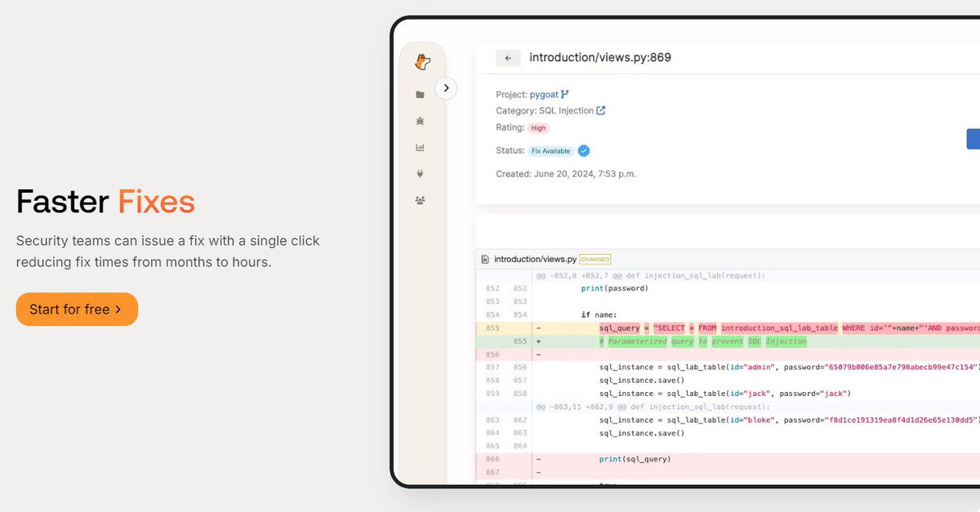This screenshot has height=512, width=980.
Task: Open the external link icon beside SQL Injection
Action: (601, 110)
